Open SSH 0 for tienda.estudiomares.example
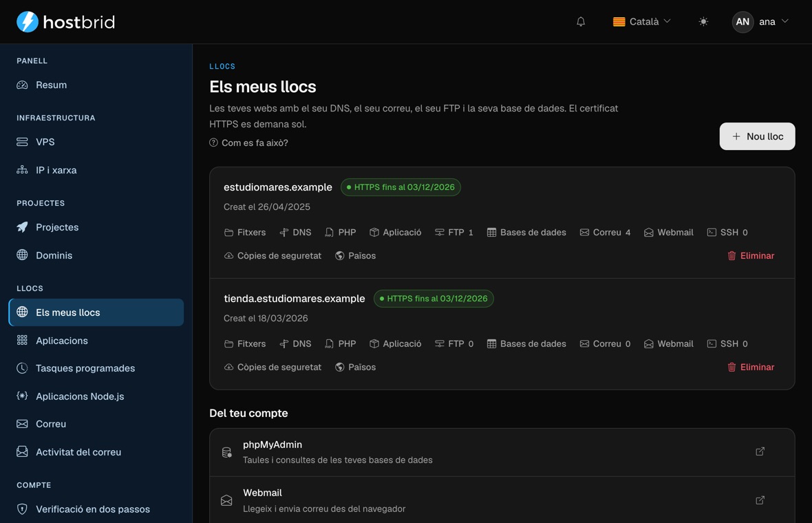The image size is (812, 523). [727, 344]
